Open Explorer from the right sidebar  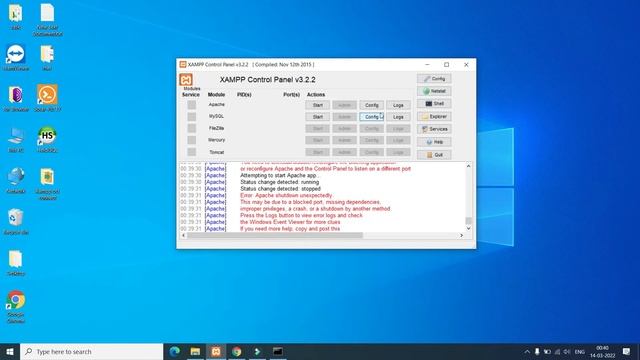pos(434,117)
